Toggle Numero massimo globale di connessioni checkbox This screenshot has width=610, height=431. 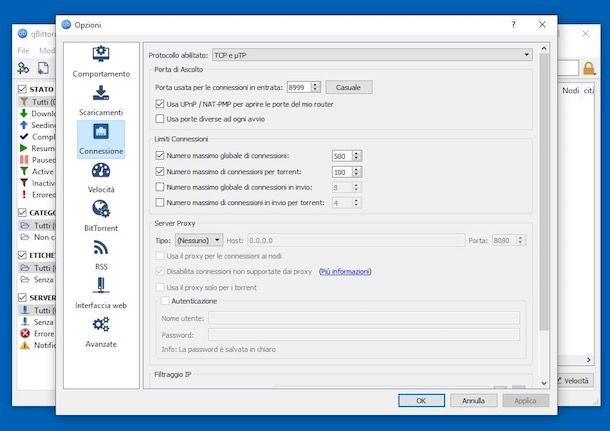[x=160, y=155]
